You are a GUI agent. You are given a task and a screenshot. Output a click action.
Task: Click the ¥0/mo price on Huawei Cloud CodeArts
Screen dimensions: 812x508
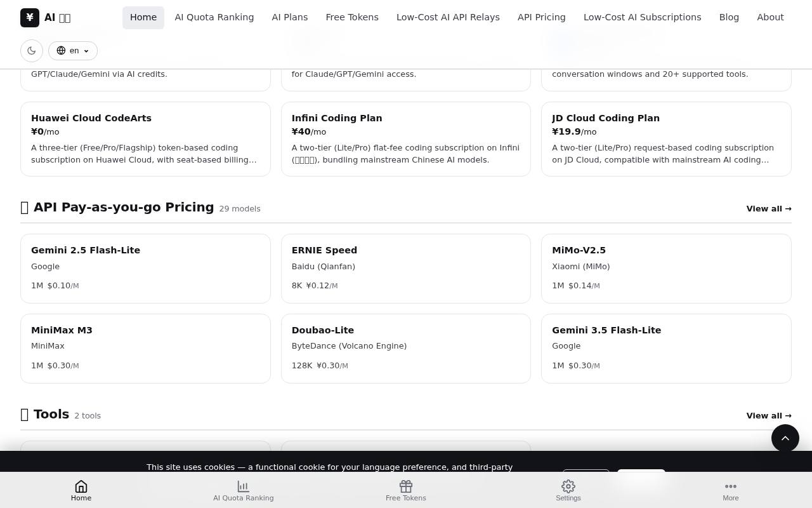pos(45,132)
